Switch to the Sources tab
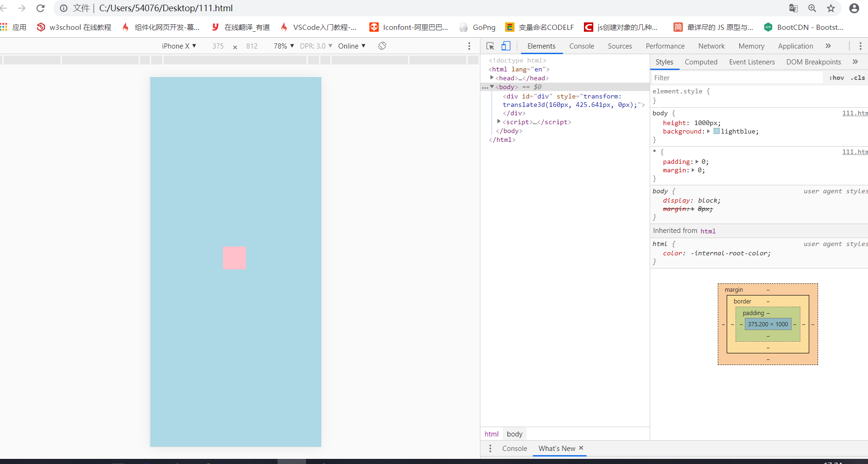The image size is (868, 464). (620, 46)
